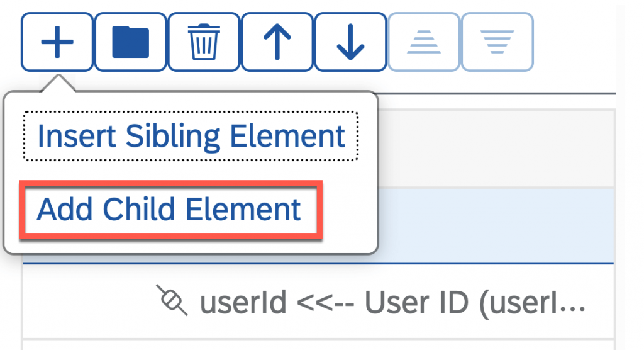
Task: Click the word 'Child' in red-outlined option
Action: (x=139, y=210)
